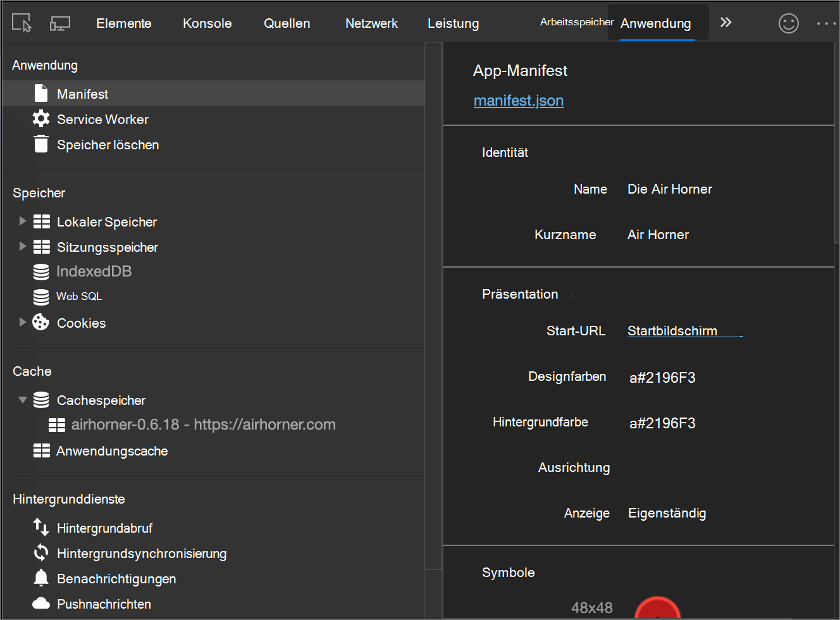This screenshot has width=840, height=620.
Task: Expand Sitzungsspeicher arrow
Action: 23,246
